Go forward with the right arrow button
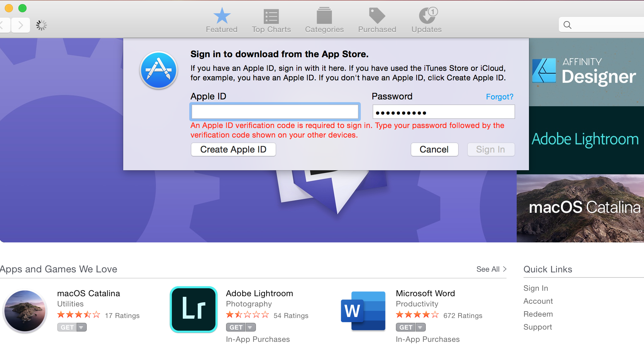The width and height of the screenshot is (644, 350). 21,25
